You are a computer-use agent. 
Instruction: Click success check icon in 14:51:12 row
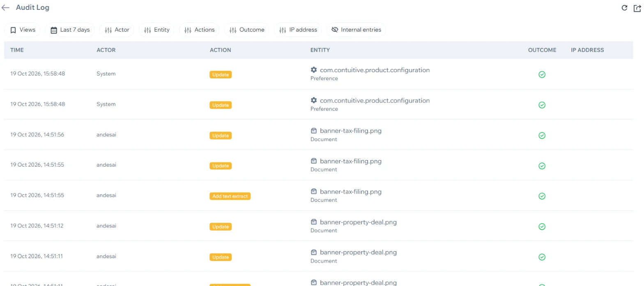click(x=542, y=227)
